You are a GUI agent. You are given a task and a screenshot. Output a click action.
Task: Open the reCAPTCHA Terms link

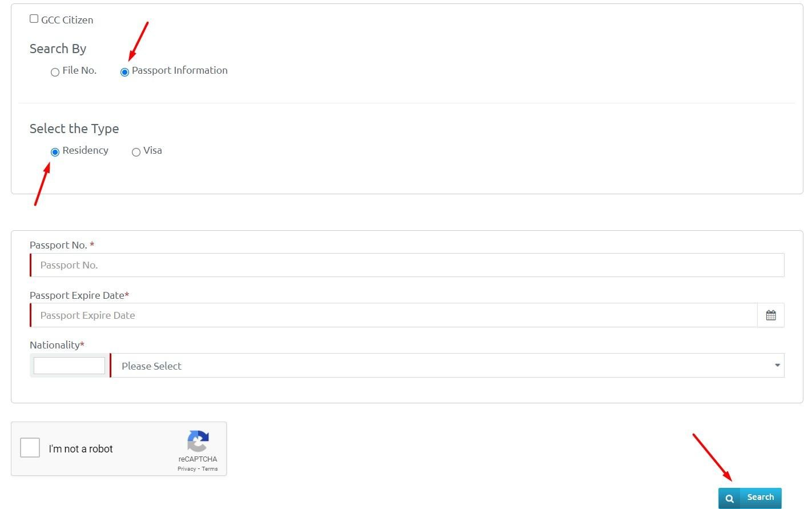coord(210,469)
